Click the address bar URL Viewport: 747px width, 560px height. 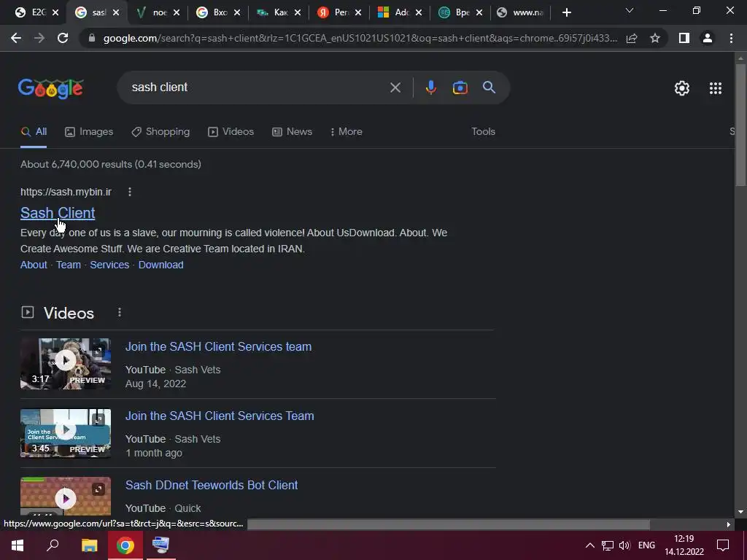(360, 38)
